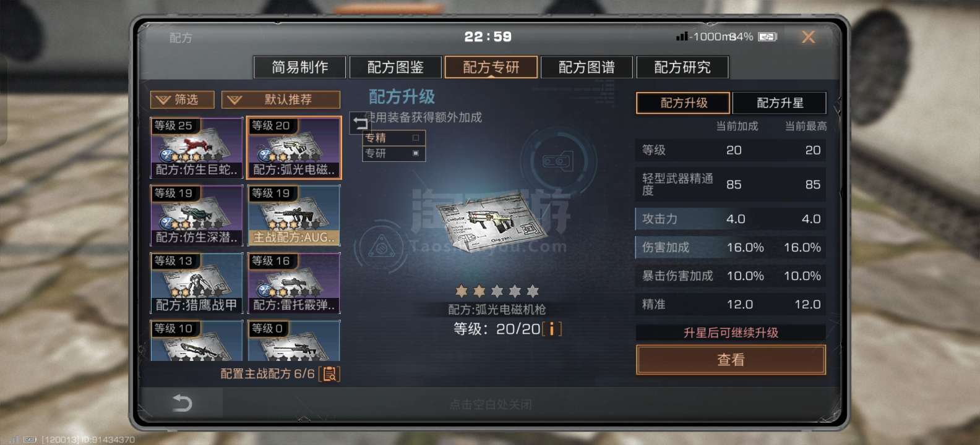Click the swap arrow icon above 专精
Screen dimensions: 980x445
(x=360, y=123)
